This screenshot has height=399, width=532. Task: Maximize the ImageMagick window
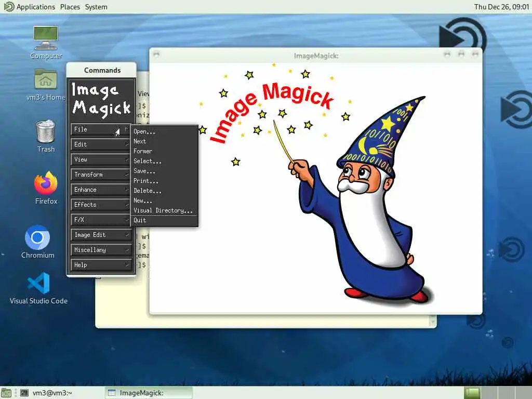click(x=461, y=54)
